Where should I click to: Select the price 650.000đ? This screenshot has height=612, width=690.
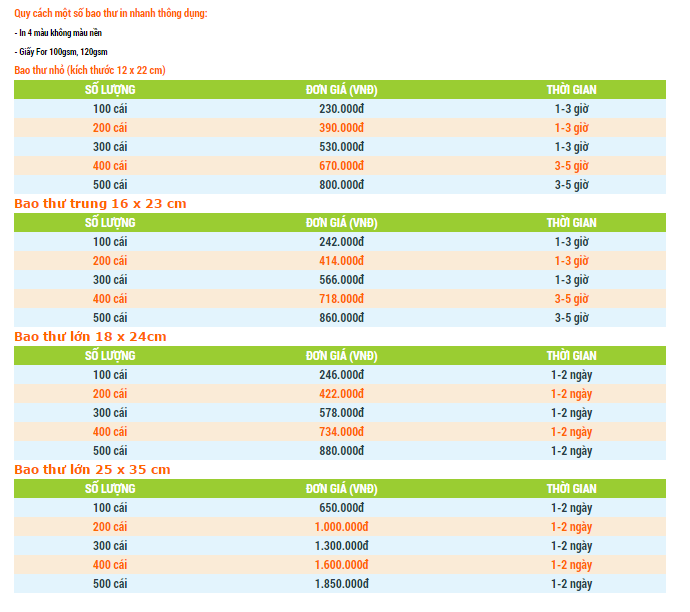(x=342, y=508)
